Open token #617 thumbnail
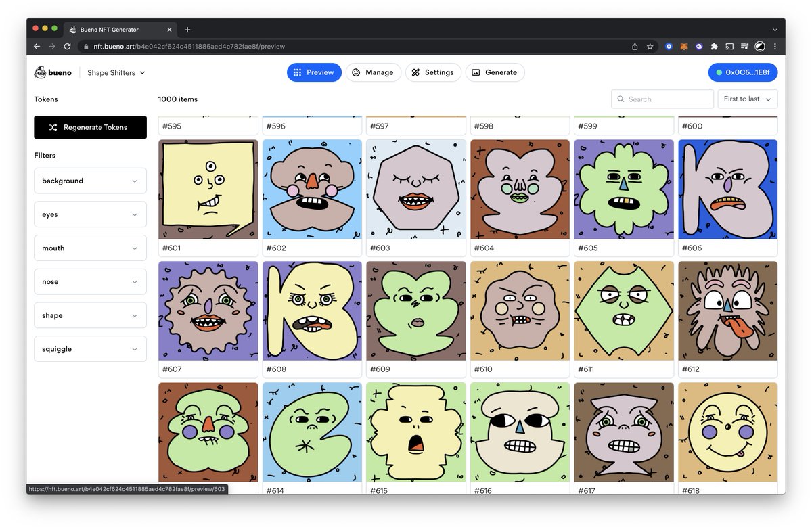 click(624, 432)
